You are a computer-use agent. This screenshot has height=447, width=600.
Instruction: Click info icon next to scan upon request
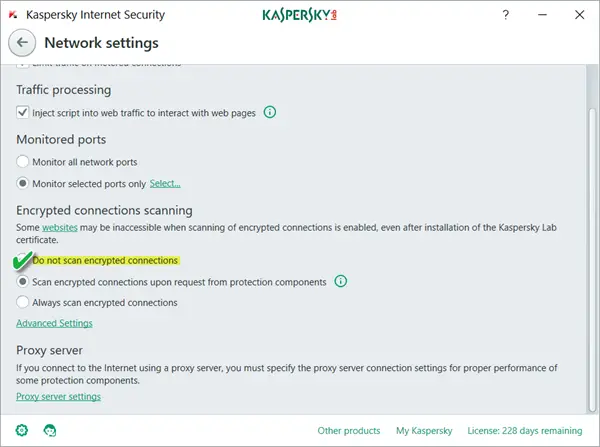click(x=341, y=281)
